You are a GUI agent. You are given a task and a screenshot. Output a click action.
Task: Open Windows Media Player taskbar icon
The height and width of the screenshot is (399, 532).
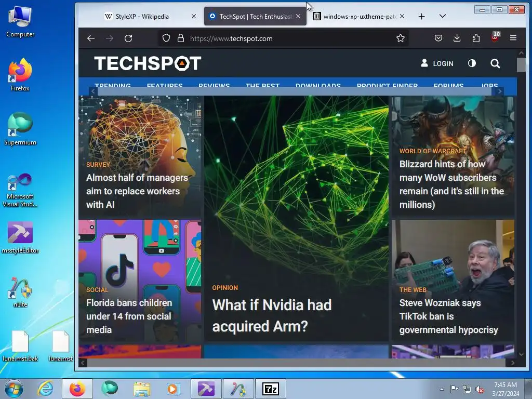(x=173, y=389)
